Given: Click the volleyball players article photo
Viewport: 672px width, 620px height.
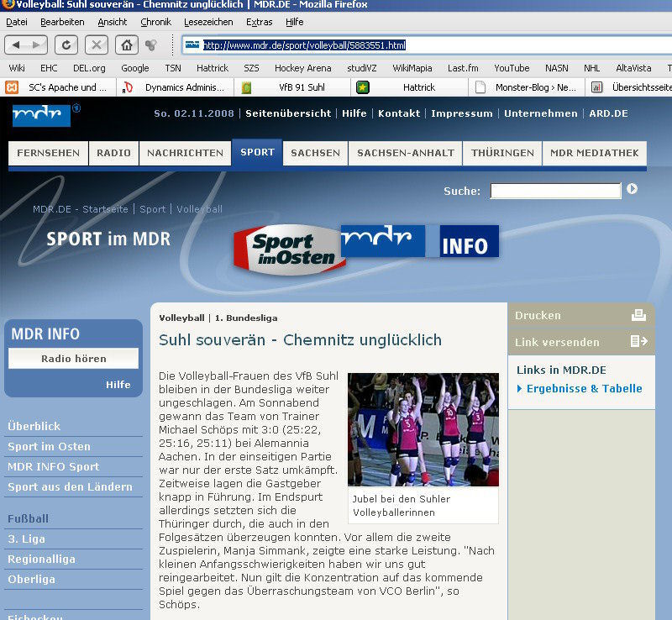Looking at the screenshot, I should coord(423,429).
